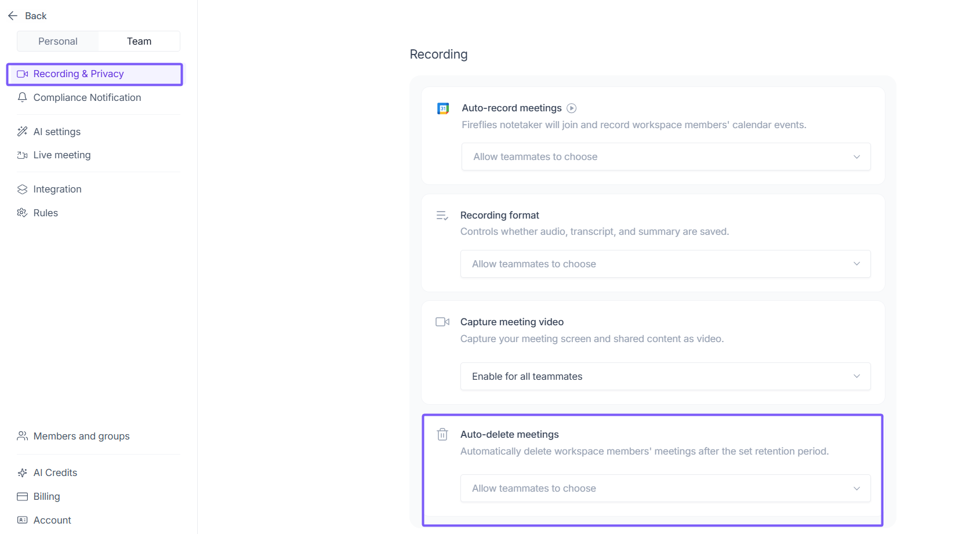Open the Auto-record meetings dropdown

666,157
